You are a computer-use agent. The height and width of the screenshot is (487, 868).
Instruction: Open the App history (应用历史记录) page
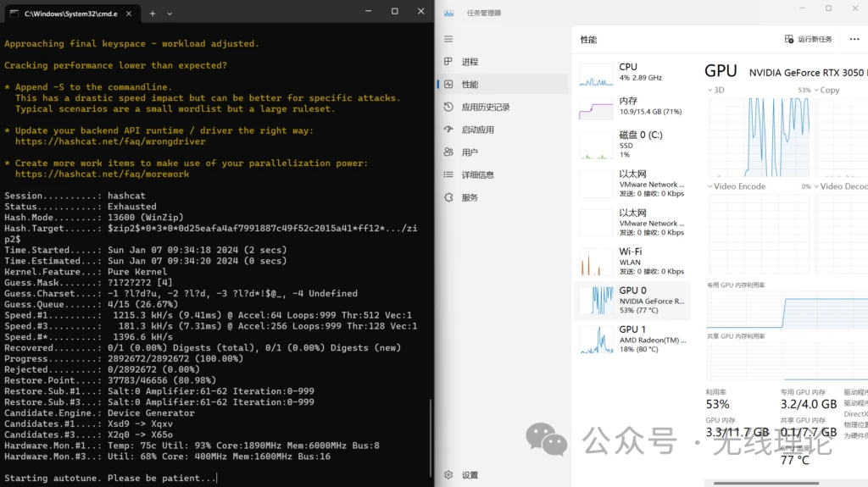point(503,107)
